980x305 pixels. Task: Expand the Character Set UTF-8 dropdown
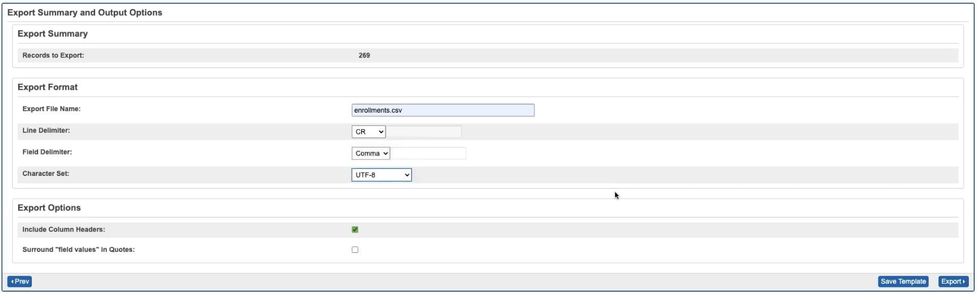381,175
